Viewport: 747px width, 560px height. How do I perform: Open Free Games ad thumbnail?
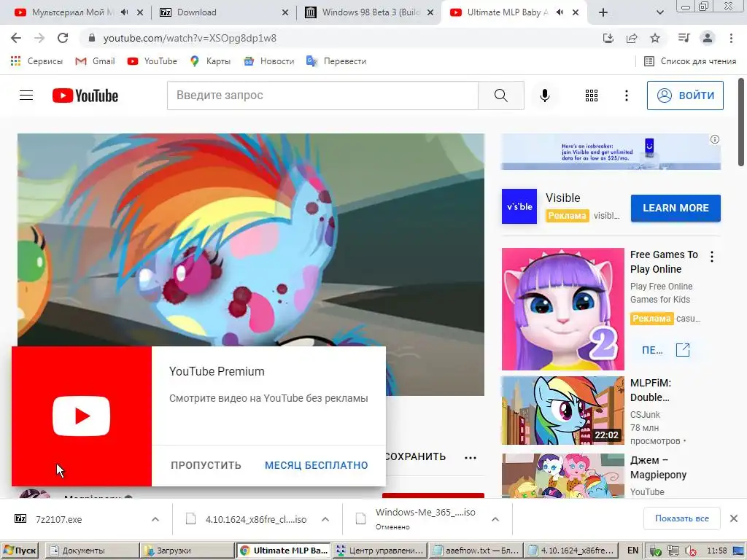click(562, 309)
